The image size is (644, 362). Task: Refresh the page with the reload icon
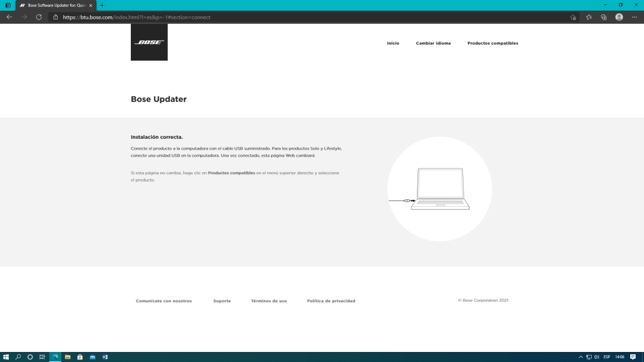[39, 17]
